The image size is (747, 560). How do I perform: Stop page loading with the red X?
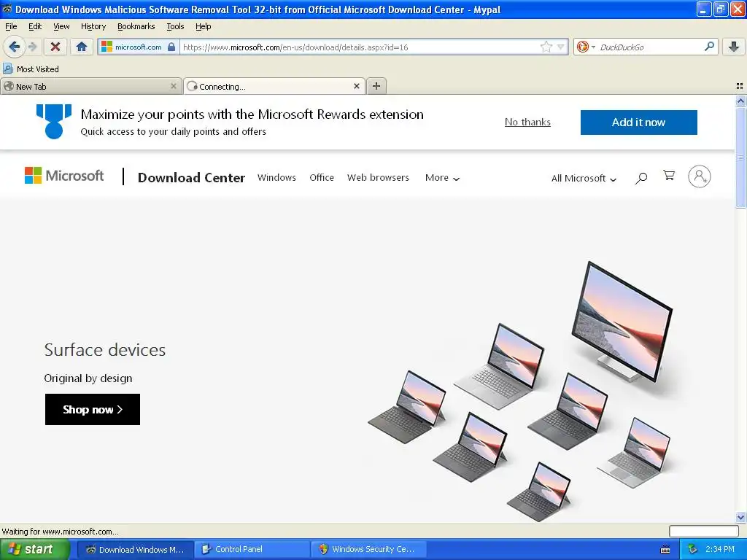[55, 47]
